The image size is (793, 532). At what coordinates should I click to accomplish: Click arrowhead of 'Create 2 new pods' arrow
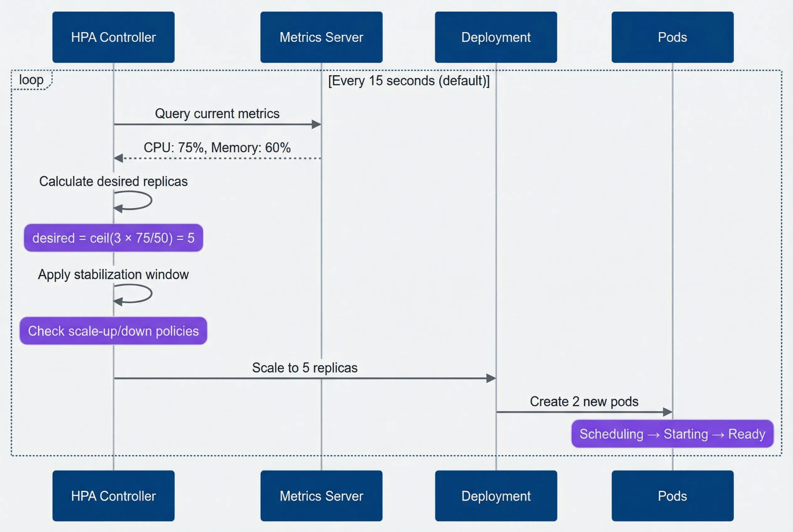(668, 412)
